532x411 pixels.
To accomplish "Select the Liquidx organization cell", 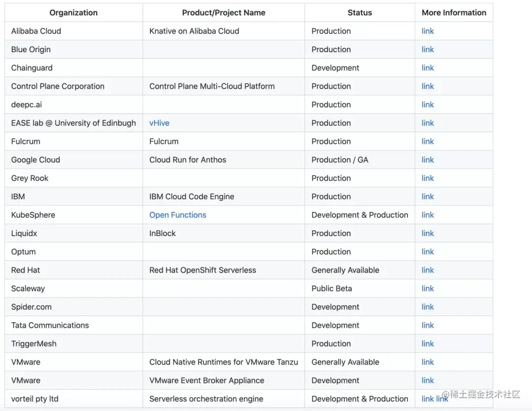I will pyautogui.click(x=73, y=233).
